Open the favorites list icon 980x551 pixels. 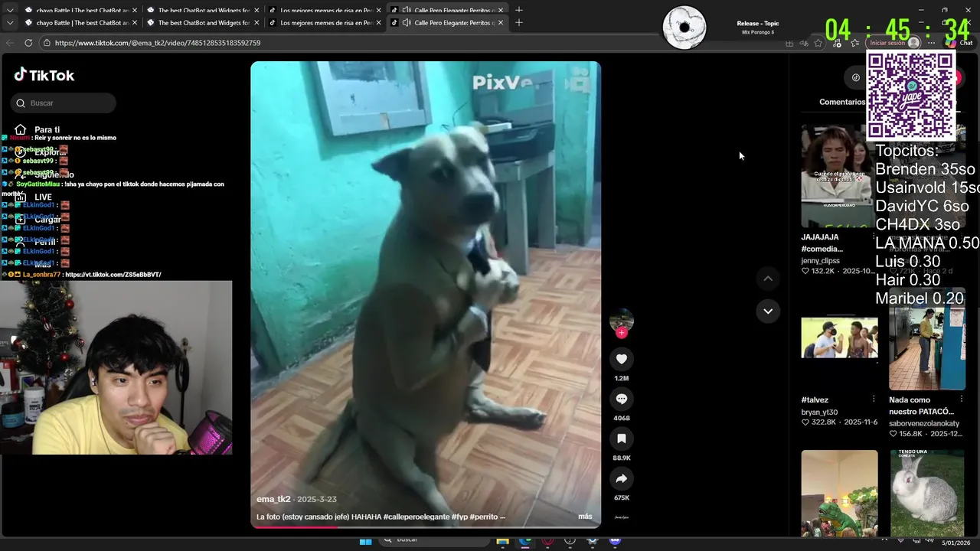pyautogui.click(x=855, y=43)
